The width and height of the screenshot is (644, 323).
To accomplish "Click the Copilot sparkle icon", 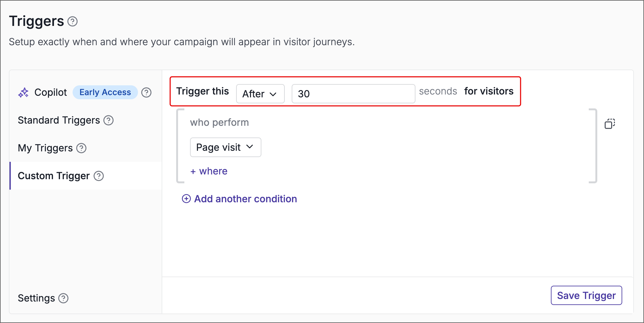I will pyautogui.click(x=23, y=93).
